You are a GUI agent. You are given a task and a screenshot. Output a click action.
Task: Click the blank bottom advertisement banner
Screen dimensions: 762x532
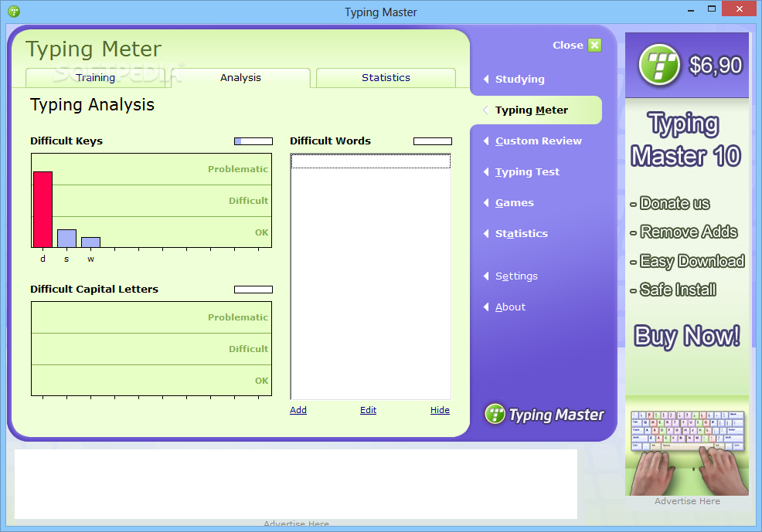click(296, 484)
